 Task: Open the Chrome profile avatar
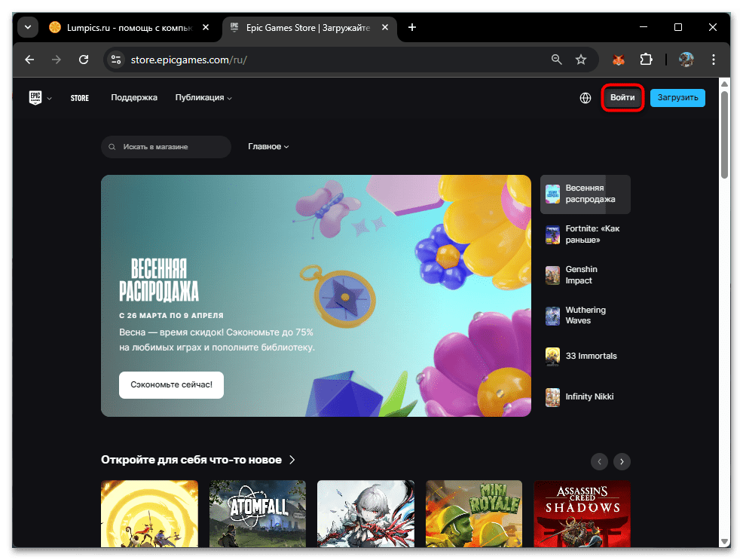(x=686, y=60)
